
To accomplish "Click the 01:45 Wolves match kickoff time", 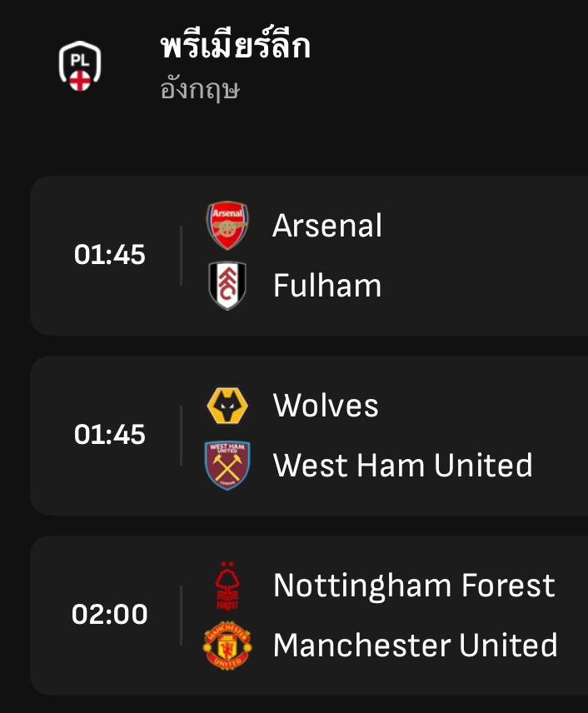I will [109, 435].
